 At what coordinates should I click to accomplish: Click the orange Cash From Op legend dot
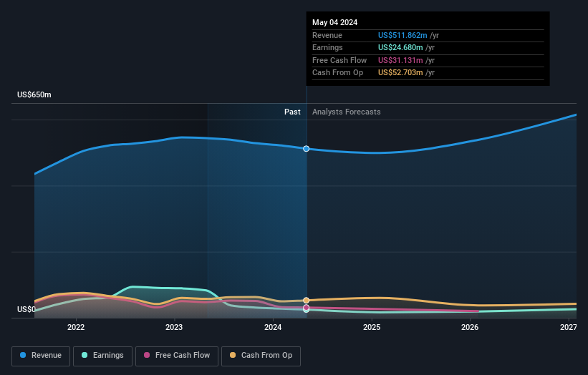click(233, 355)
